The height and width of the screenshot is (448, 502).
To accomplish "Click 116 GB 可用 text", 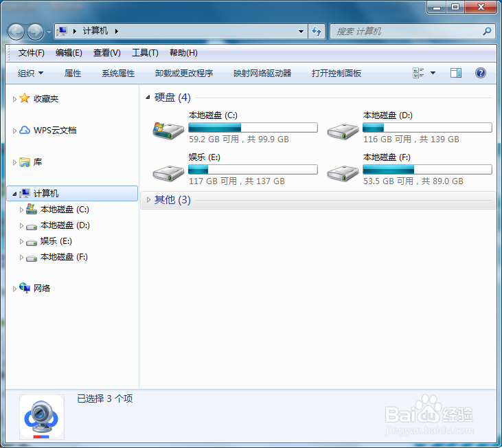I will pos(387,139).
